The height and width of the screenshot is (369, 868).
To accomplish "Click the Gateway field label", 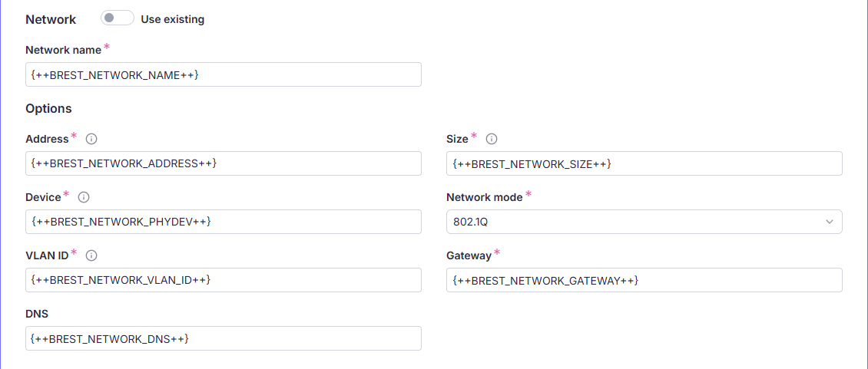I will pyautogui.click(x=469, y=255).
